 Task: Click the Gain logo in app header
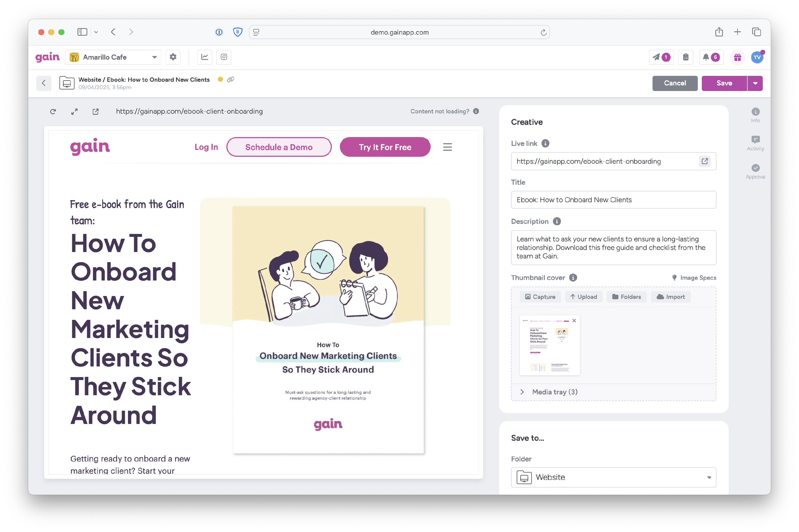47,57
